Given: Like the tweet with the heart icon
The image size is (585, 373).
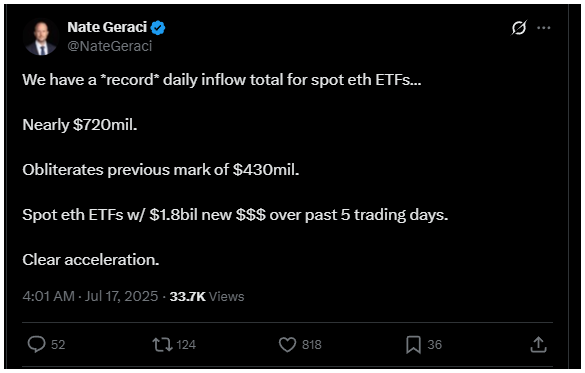Looking at the screenshot, I should pos(287,345).
